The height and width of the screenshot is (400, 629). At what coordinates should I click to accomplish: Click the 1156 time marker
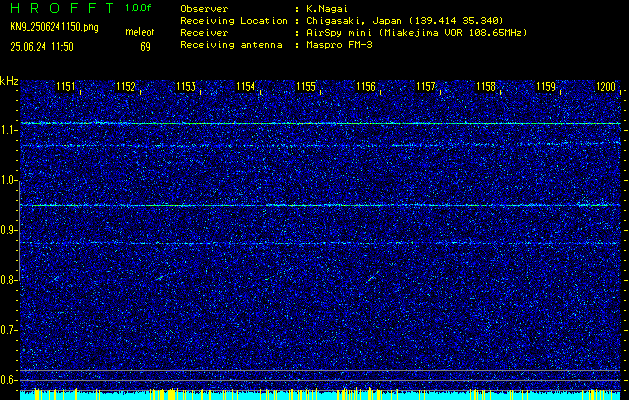pos(366,86)
